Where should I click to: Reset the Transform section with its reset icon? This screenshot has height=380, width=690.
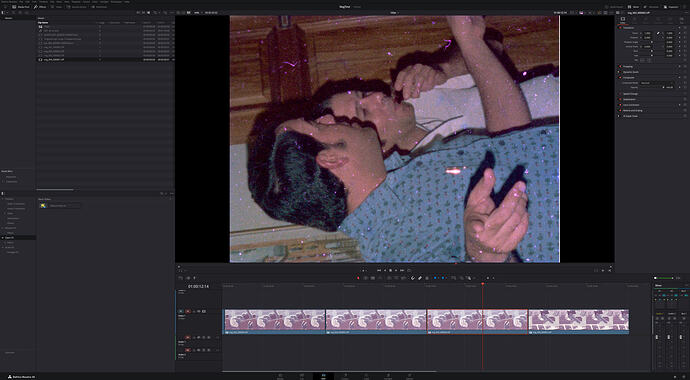point(685,28)
